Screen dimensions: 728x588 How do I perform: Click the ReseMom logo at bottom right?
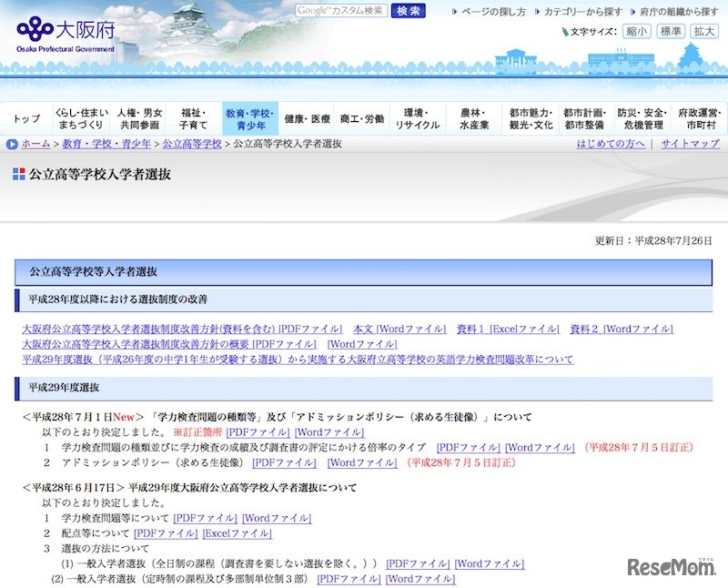tap(673, 568)
